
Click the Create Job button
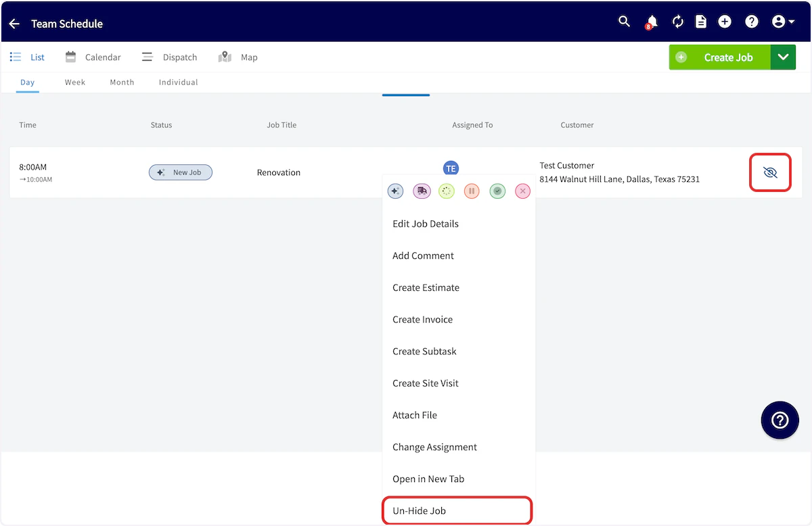[720, 57]
